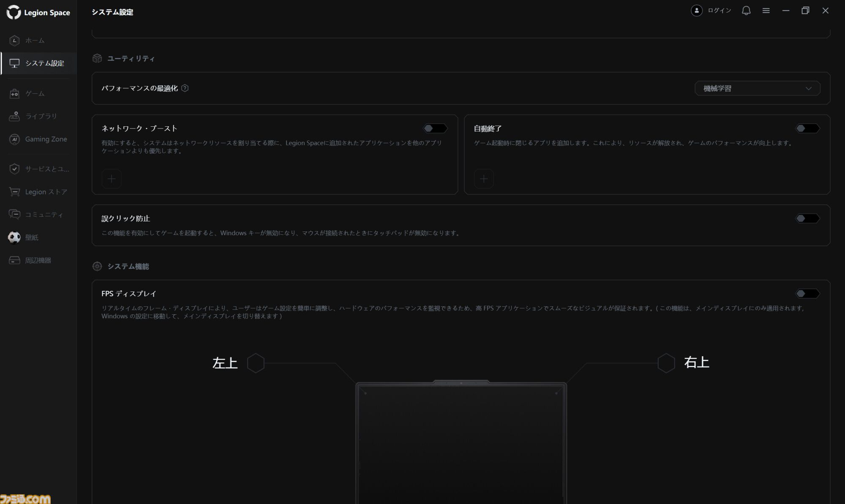Toggle the ネットワーク・ブースト switch
845x504 pixels.
click(x=435, y=128)
